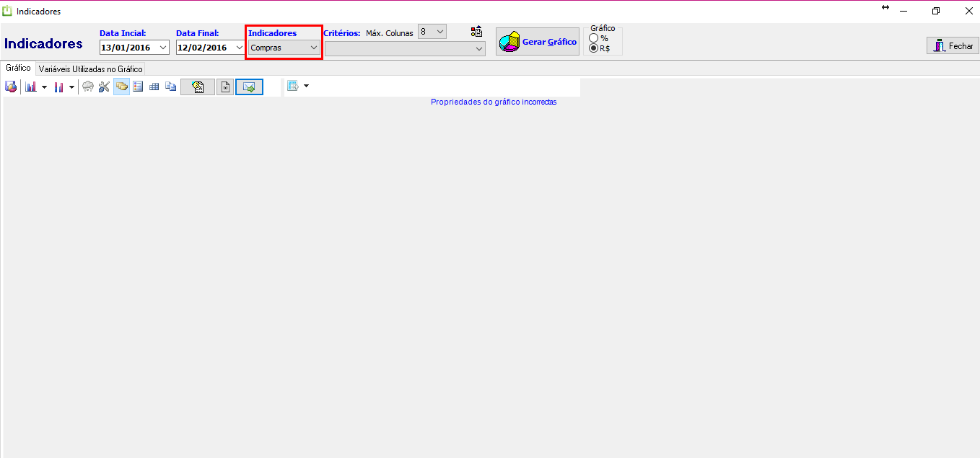Click the TXT document export button

click(x=225, y=87)
